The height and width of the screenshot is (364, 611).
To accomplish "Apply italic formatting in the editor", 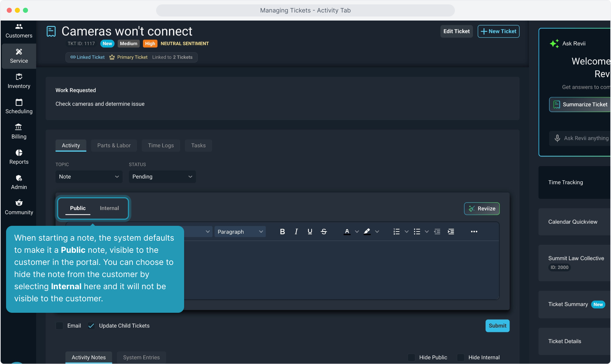I will pos(296,232).
